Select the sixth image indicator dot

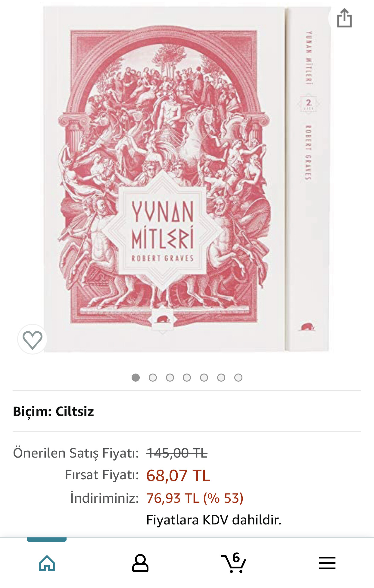pyautogui.click(x=221, y=377)
